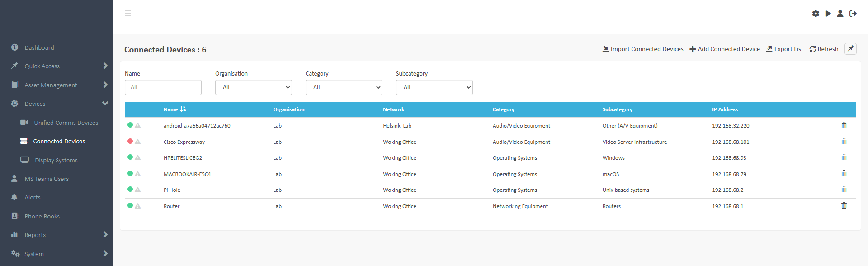The height and width of the screenshot is (266, 868).
Task: Click device name android-a7a66a04712ac760
Action: [197, 126]
